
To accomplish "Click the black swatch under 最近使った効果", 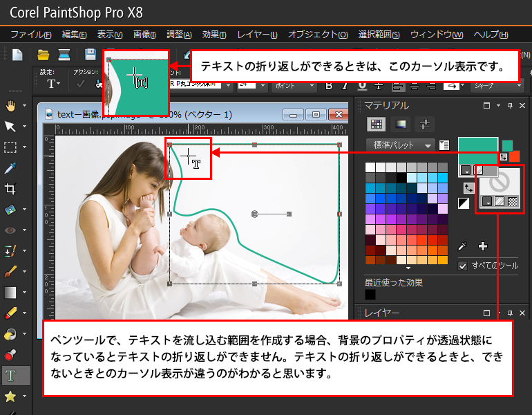I will point(370,294).
